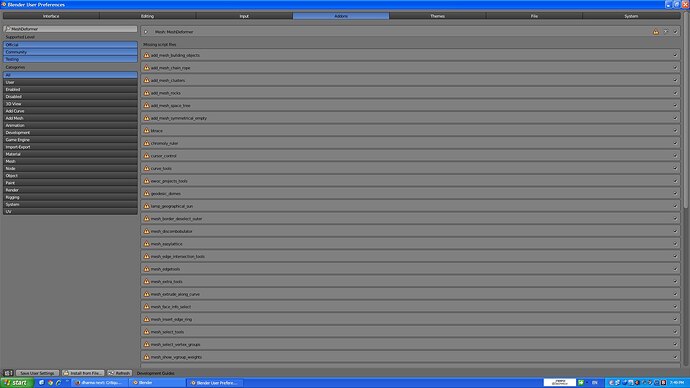The width and height of the screenshot is (690, 388).
Task: Select the Game Engine category
Action: [70, 139]
